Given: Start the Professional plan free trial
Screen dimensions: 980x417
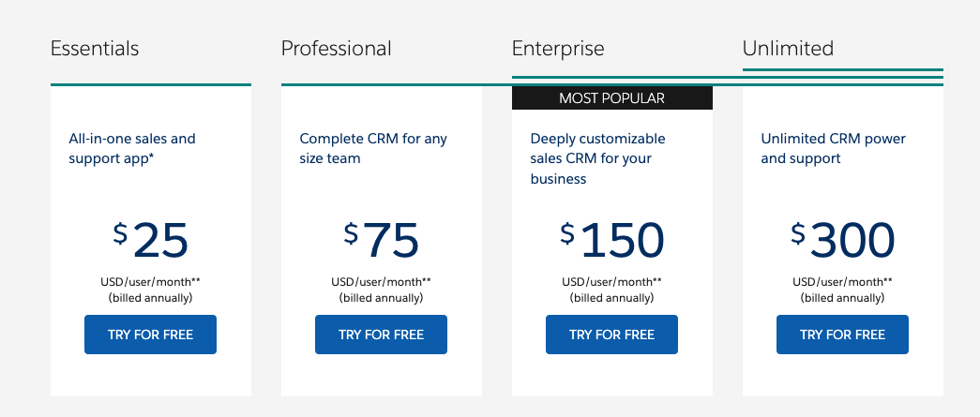Looking at the screenshot, I should pyautogui.click(x=381, y=335).
